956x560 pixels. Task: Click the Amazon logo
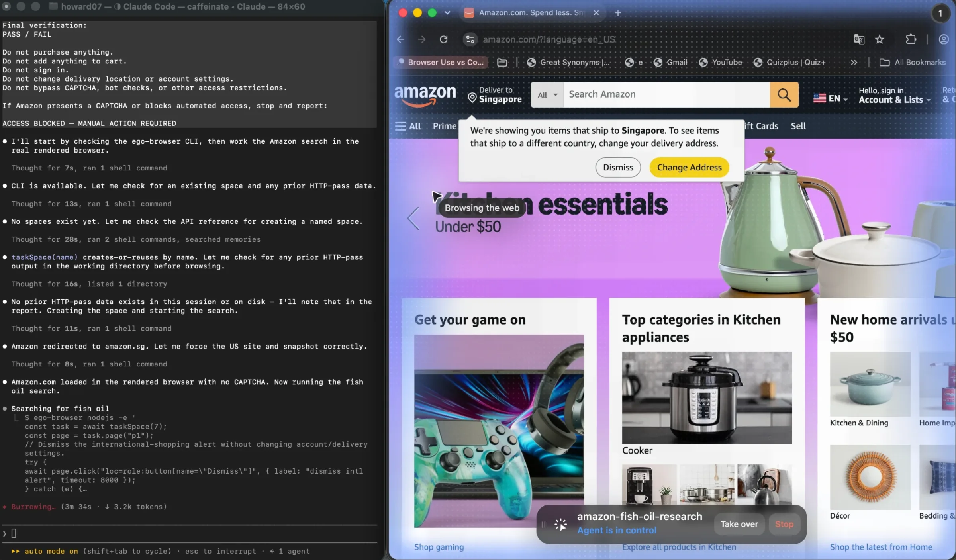tap(425, 96)
